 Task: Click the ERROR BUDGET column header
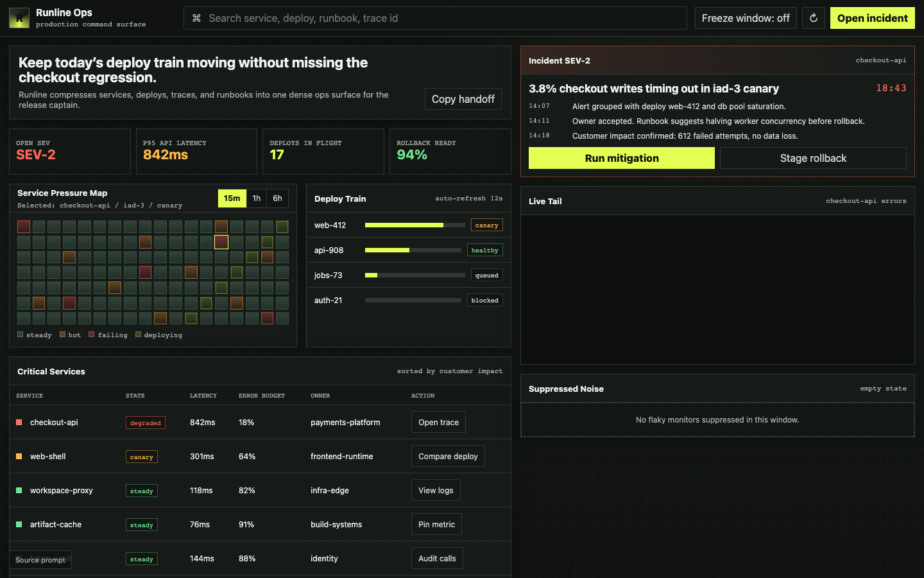point(262,396)
